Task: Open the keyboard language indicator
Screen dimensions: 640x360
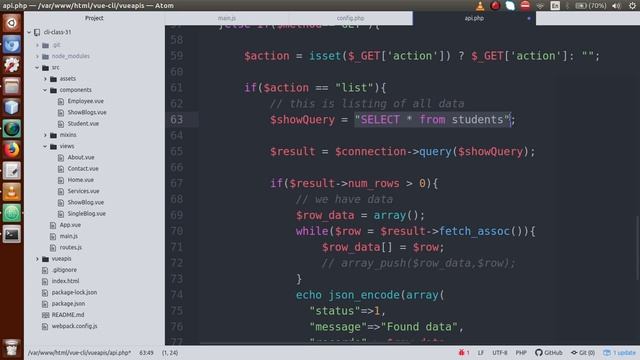Action: coord(555,6)
